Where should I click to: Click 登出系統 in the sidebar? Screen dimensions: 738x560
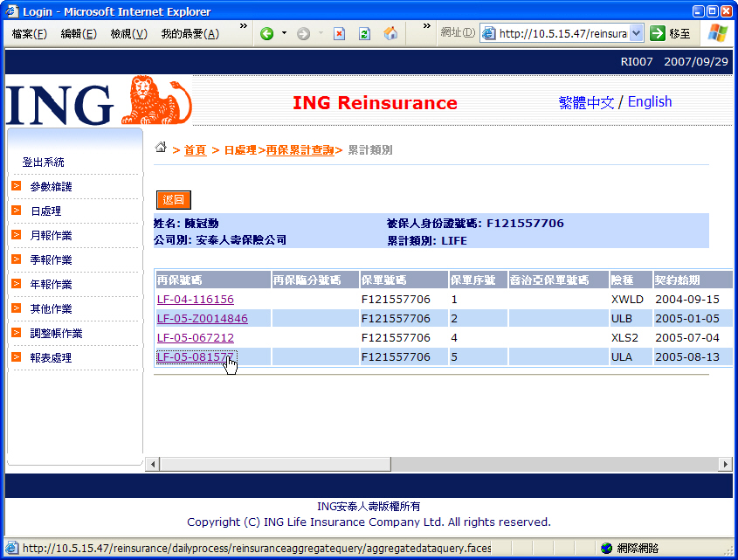(44, 162)
